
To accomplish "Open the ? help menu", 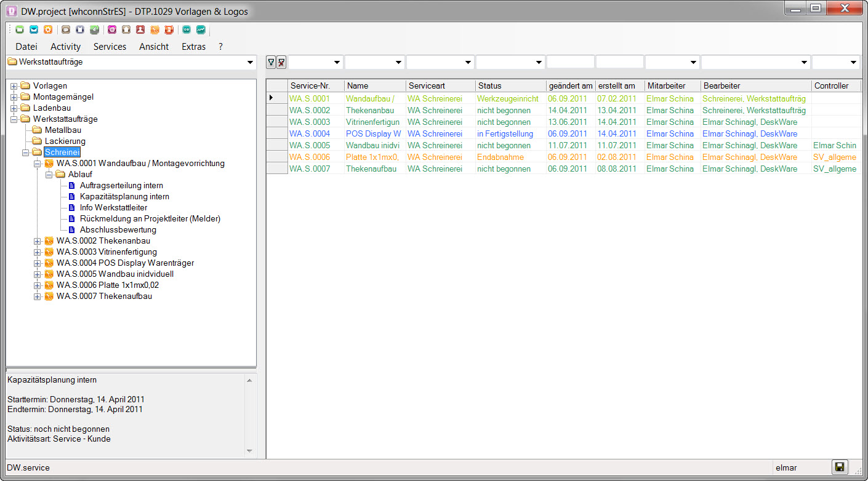I will pyautogui.click(x=220, y=47).
